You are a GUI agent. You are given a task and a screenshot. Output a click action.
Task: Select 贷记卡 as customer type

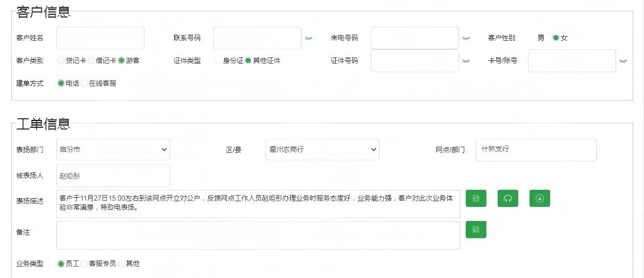tap(61, 60)
